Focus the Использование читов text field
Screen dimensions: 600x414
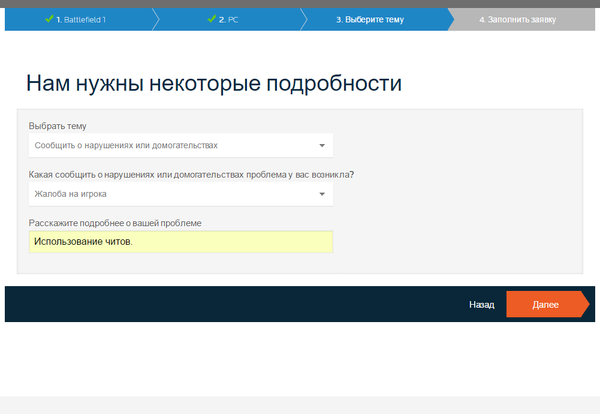[x=180, y=242]
